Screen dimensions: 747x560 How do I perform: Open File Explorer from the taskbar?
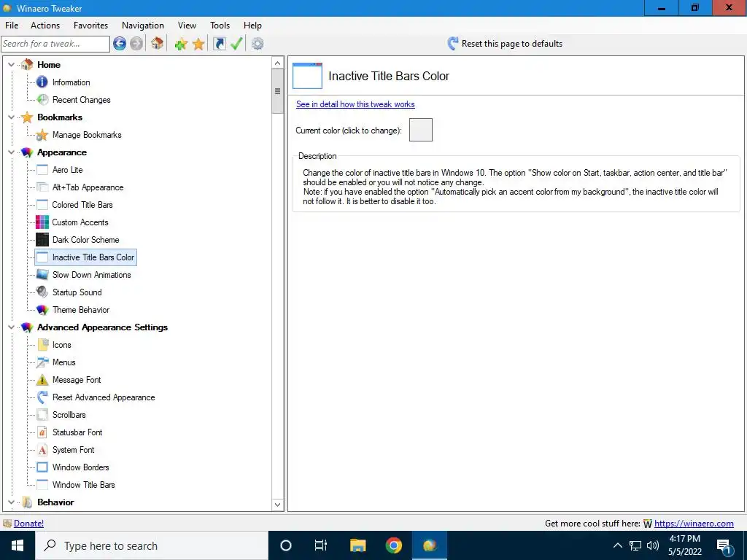[x=357, y=545]
